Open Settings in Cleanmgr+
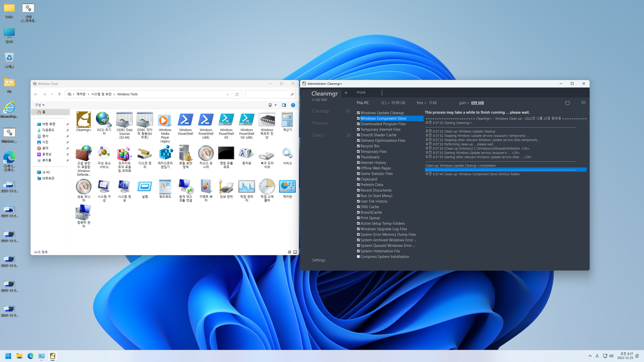644x362 pixels. (319, 260)
